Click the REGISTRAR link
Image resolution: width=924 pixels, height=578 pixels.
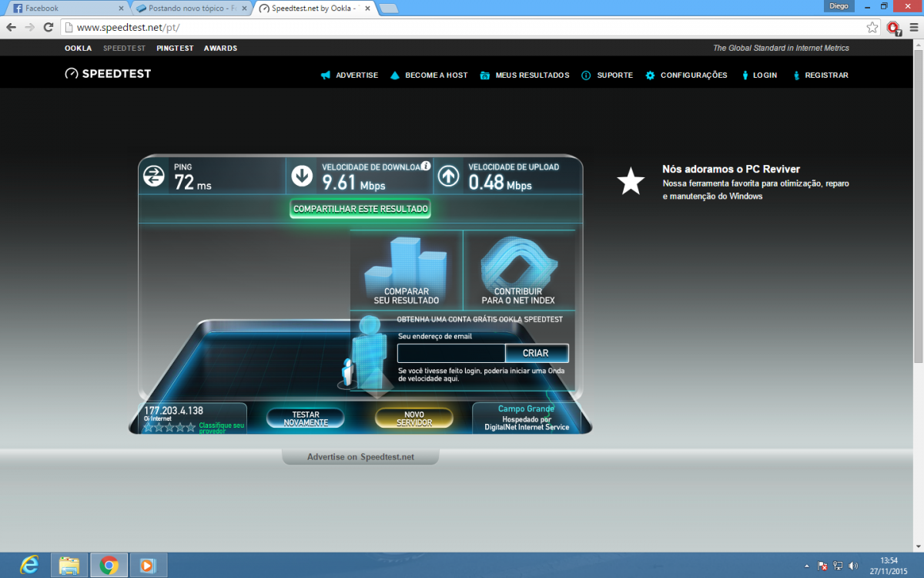[819, 75]
